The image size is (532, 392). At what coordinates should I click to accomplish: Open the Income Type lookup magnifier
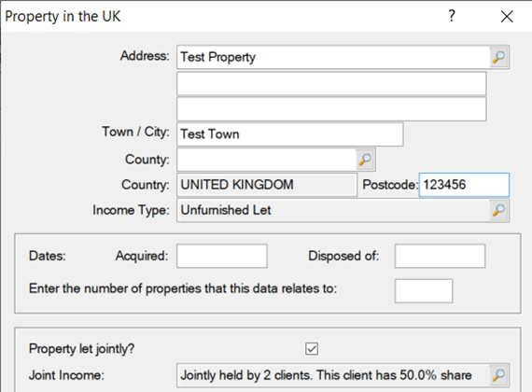[x=498, y=210]
